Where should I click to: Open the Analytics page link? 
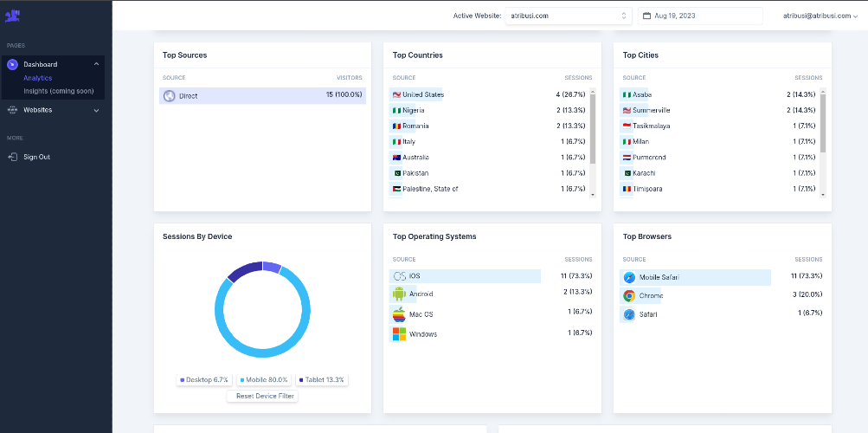click(37, 78)
